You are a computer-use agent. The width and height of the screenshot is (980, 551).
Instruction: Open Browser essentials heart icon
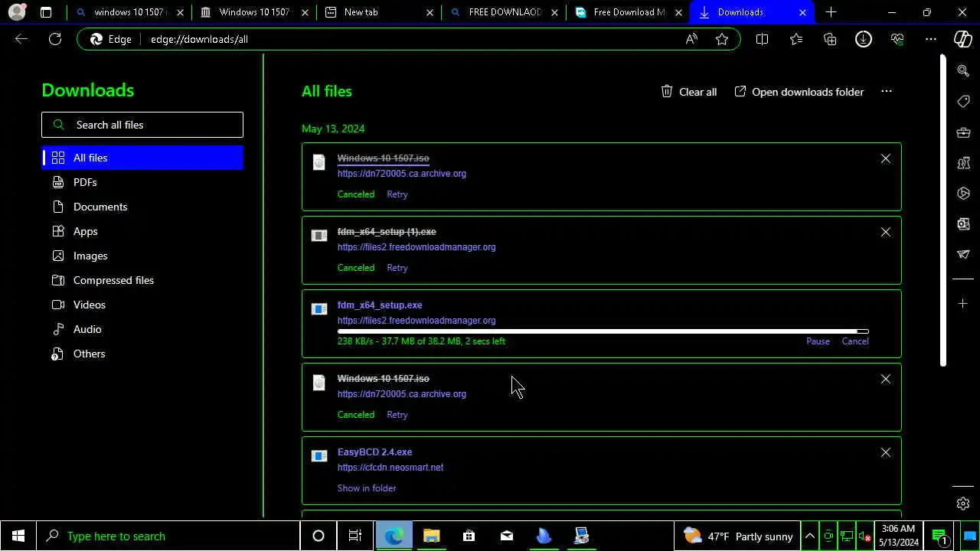(897, 39)
